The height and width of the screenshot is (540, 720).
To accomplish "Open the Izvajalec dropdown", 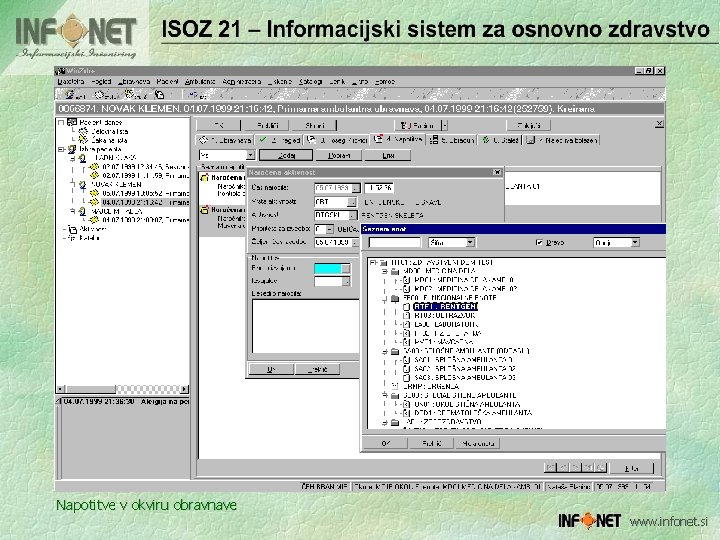I will pyautogui.click(x=346, y=281).
